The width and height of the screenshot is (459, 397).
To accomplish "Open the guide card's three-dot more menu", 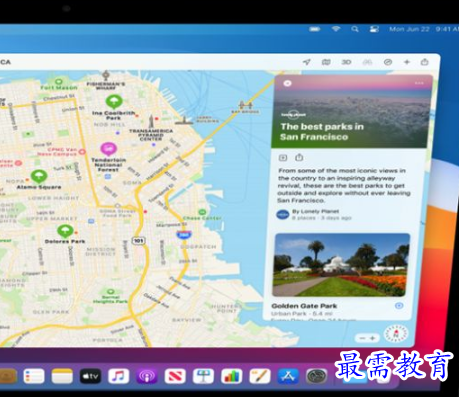I will coord(419,83).
